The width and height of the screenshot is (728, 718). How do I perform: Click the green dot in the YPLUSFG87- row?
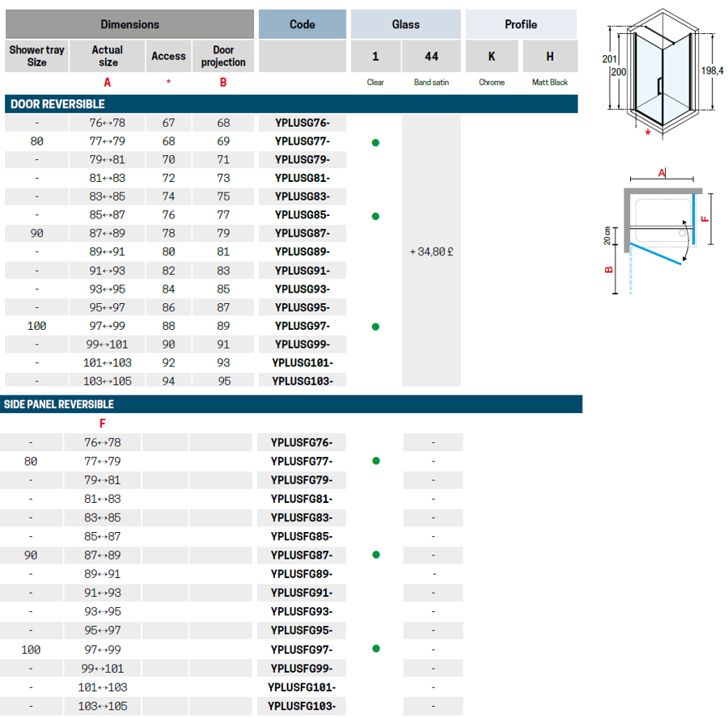coord(375,555)
